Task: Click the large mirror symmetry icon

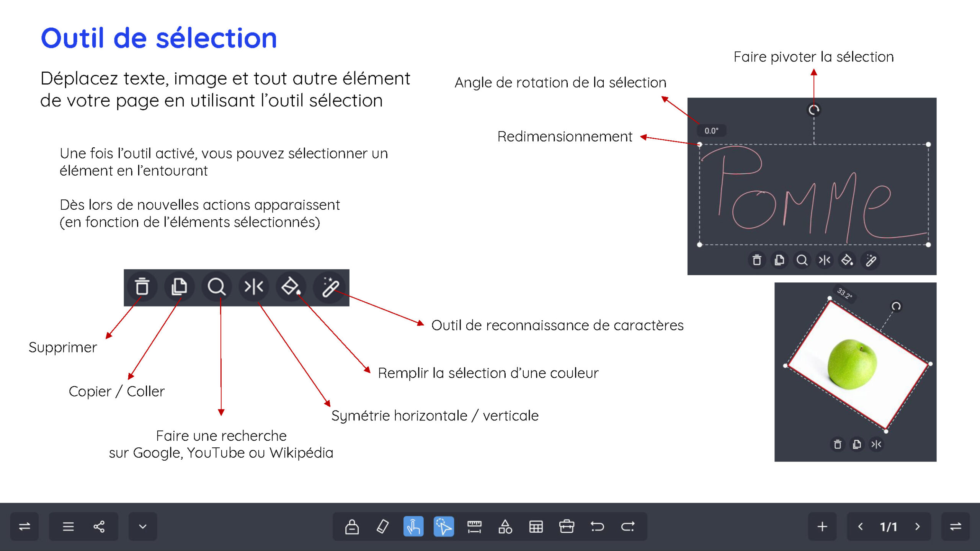Action: pos(254,286)
